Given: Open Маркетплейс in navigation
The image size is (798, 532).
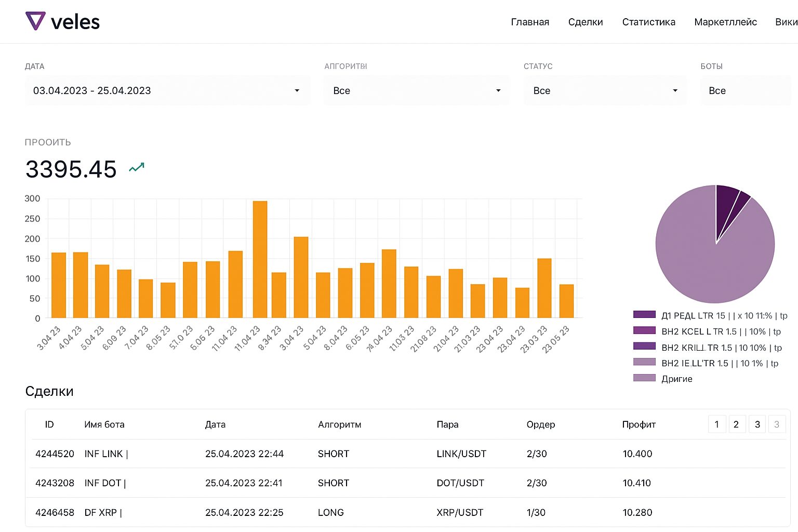Looking at the screenshot, I should pos(725,22).
